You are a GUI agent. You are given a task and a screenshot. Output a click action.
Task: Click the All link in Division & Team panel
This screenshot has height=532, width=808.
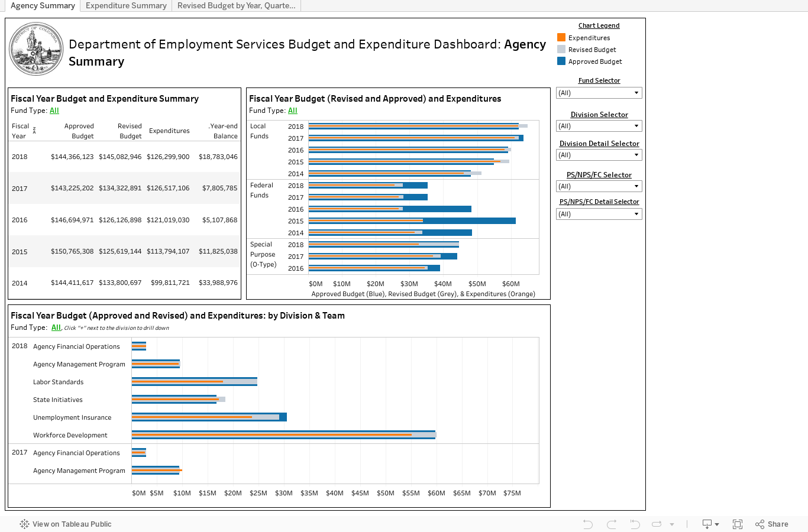(56, 327)
